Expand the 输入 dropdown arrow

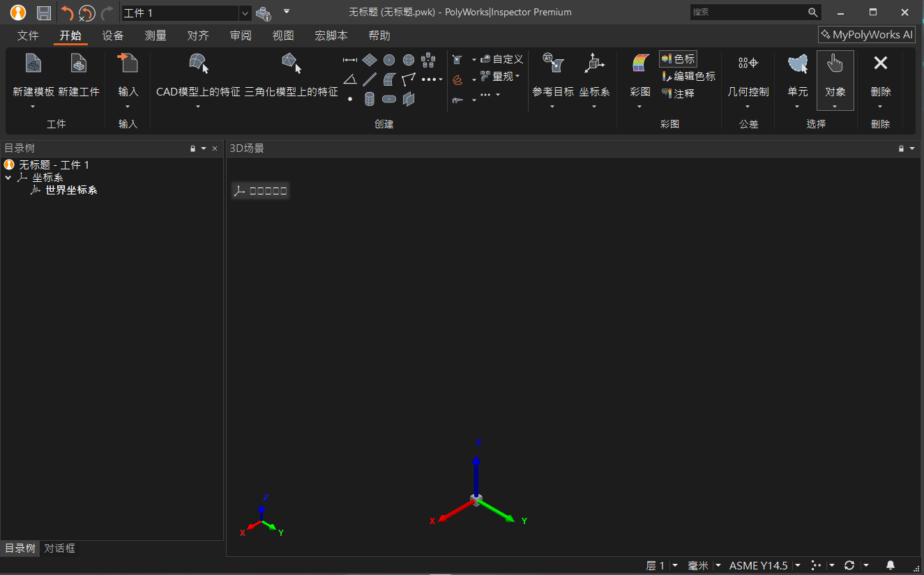(x=128, y=107)
